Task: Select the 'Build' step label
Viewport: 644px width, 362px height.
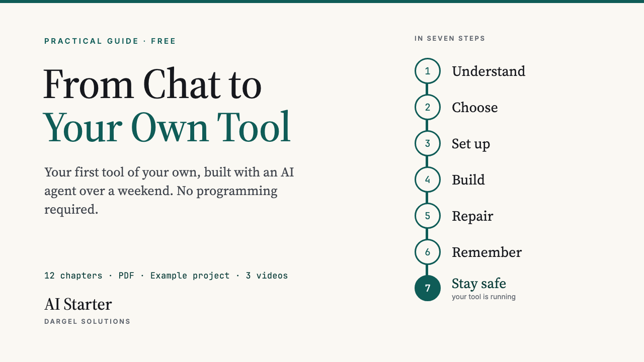Action: pyautogui.click(x=468, y=180)
